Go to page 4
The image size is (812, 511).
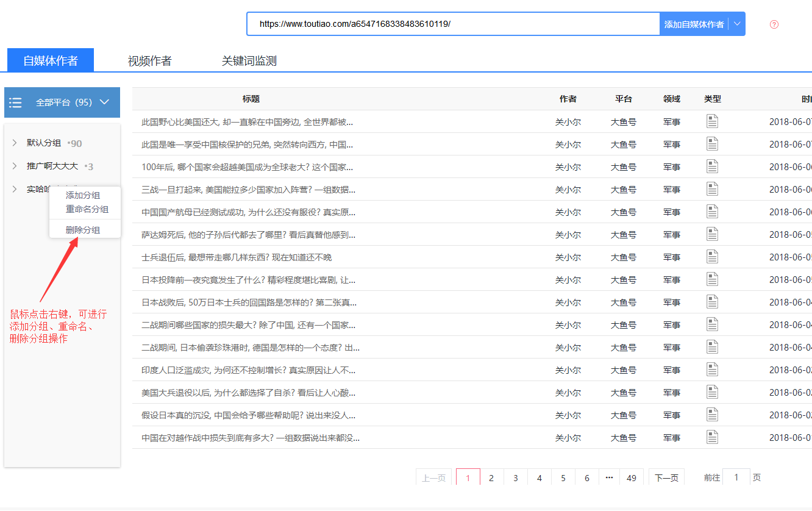tap(539, 478)
